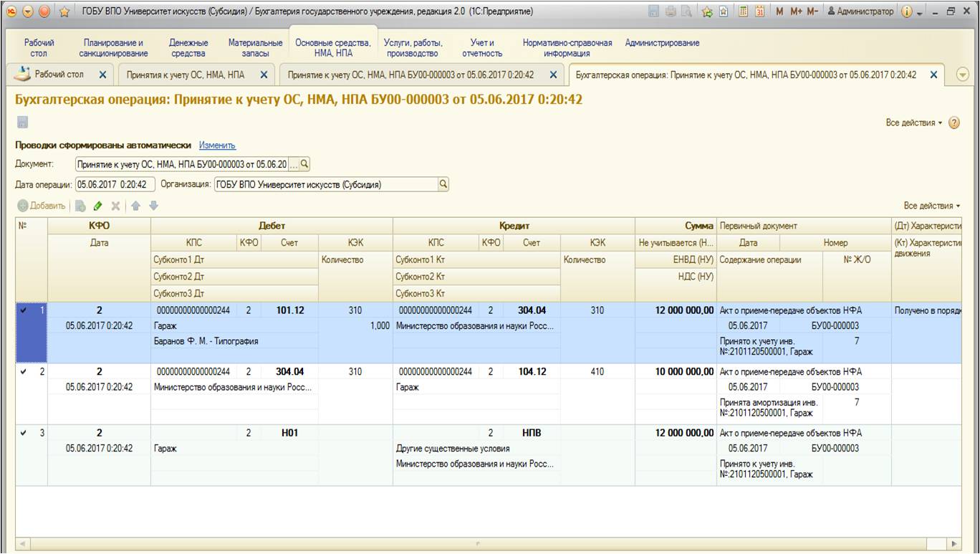Click the green pencil edit row icon
Image resolution: width=980 pixels, height=554 pixels.
coord(97,206)
